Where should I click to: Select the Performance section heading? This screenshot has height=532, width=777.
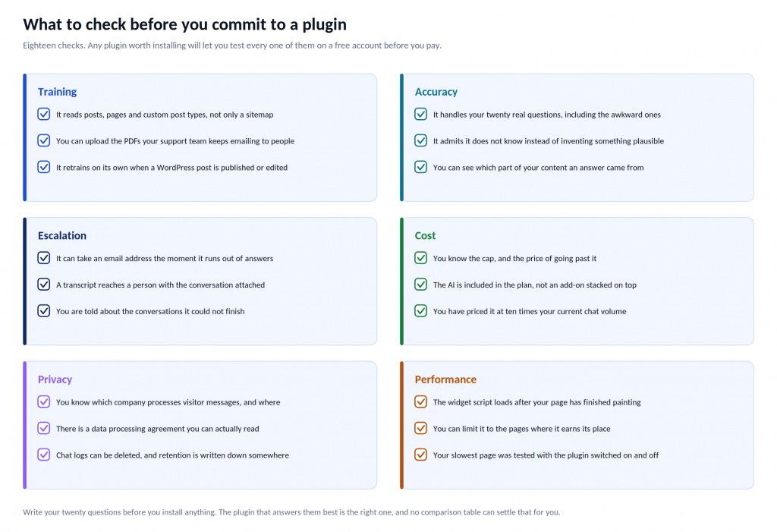(445, 379)
